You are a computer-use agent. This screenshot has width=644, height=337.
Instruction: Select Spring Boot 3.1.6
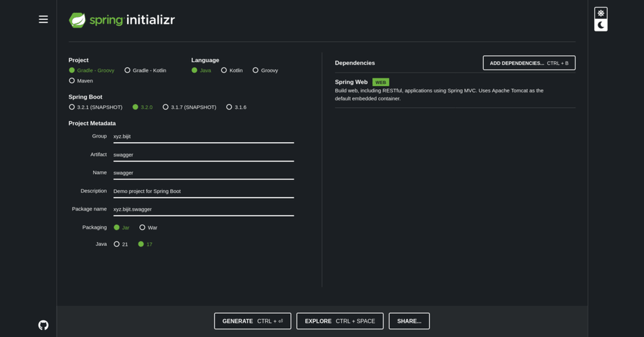(x=236, y=107)
